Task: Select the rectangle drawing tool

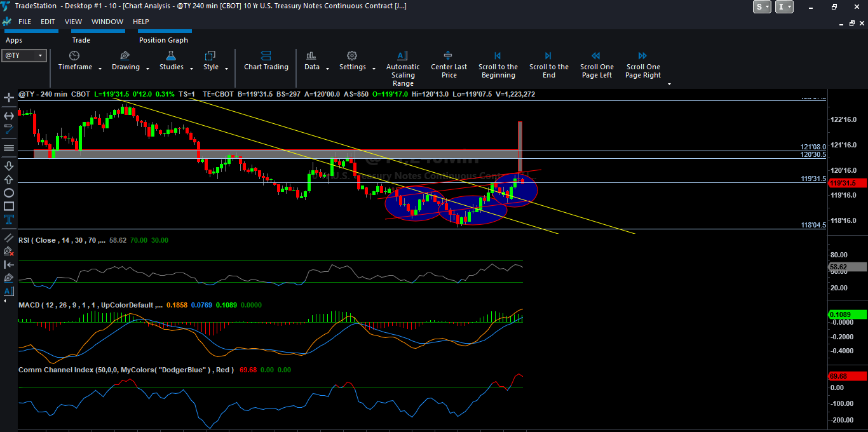Action: point(9,206)
